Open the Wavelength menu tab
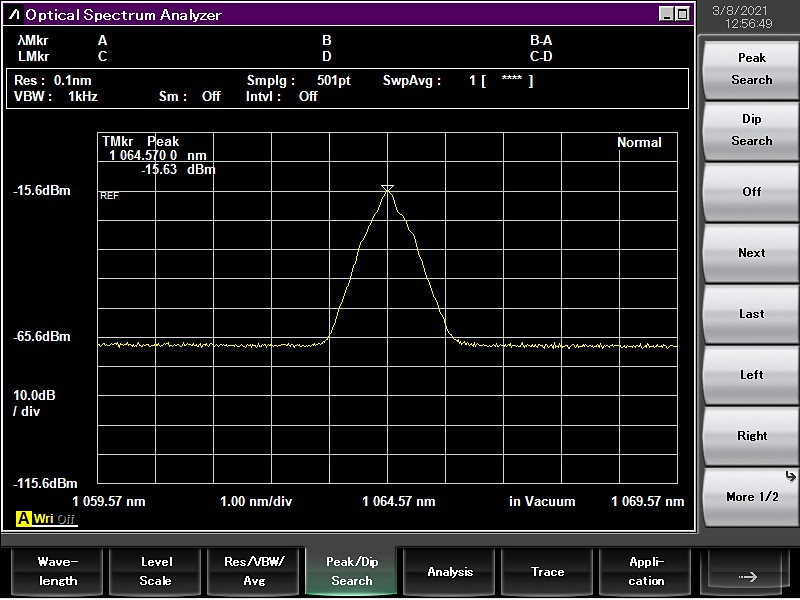This screenshot has height=600, width=800. (x=56, y=571)
